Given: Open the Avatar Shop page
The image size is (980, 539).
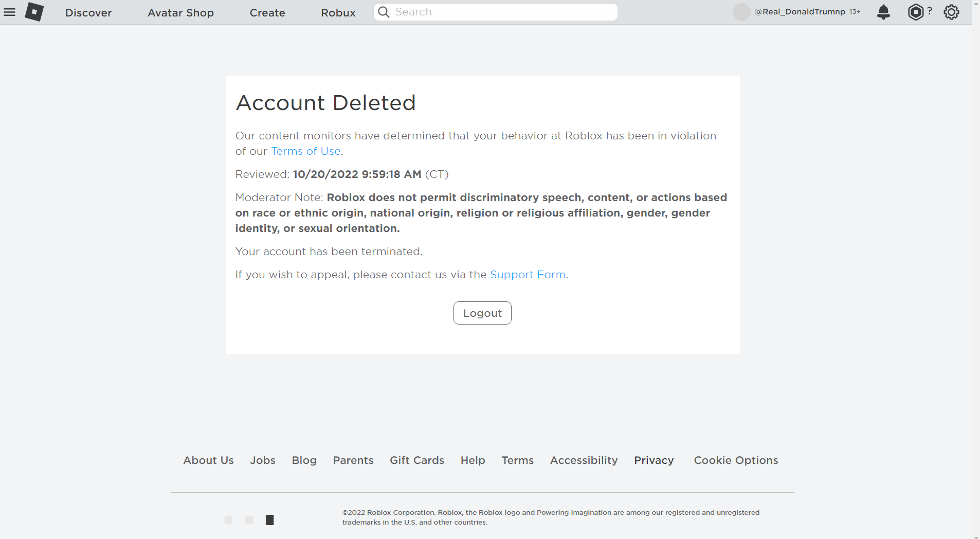Looking at the screenshot, I should (x=180, y=12).
